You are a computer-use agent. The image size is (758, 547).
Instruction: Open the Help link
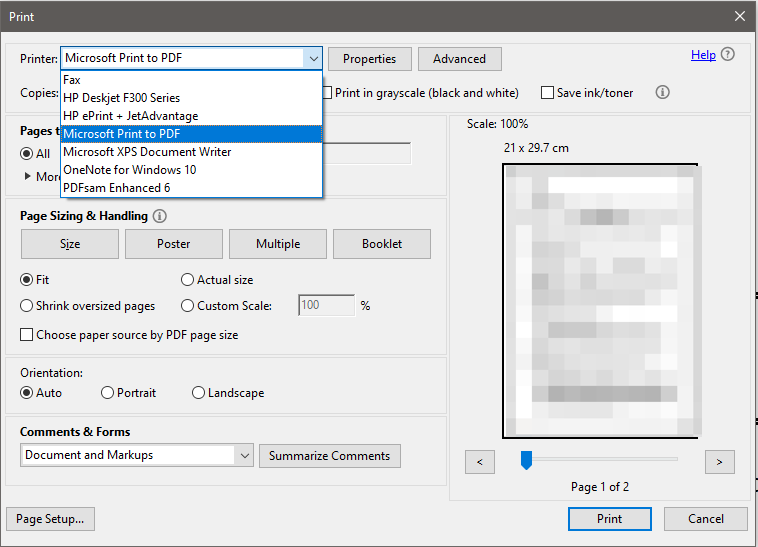tap(703, 55)
